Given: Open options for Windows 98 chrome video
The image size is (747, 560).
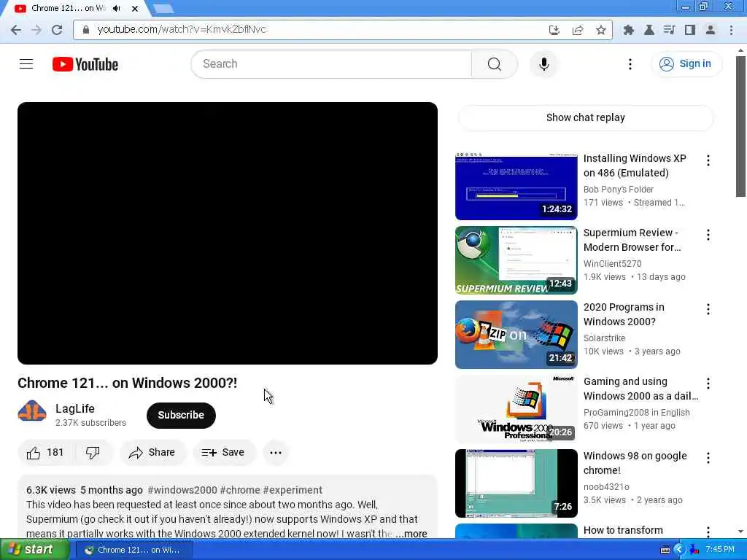Looking at the screenshot, I should click(708, 458).
